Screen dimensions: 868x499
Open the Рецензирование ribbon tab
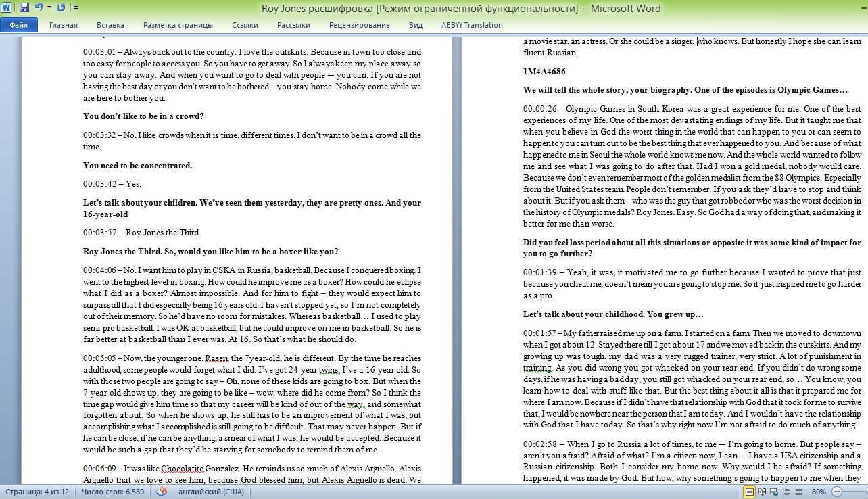(359, 25)
